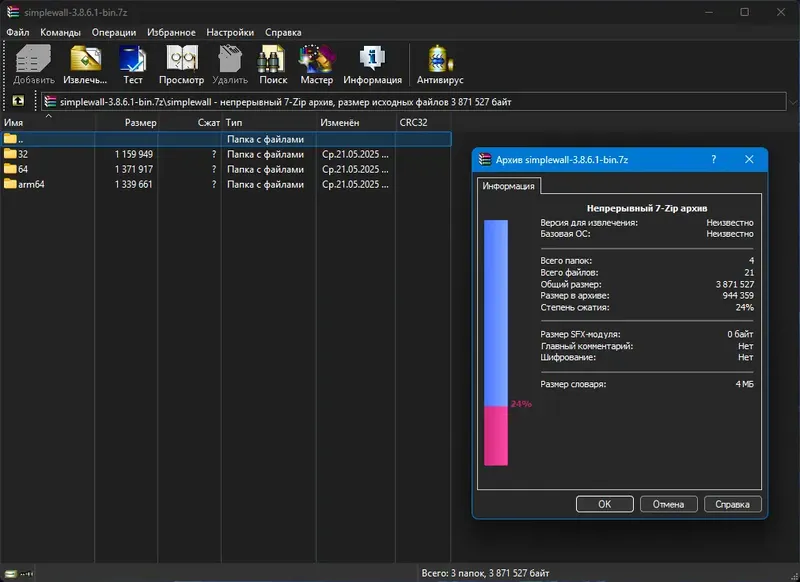Screen dimensions: 800x582
Task: Open the Справка menu
Action: pyautogui.click(x=283, y=32)
